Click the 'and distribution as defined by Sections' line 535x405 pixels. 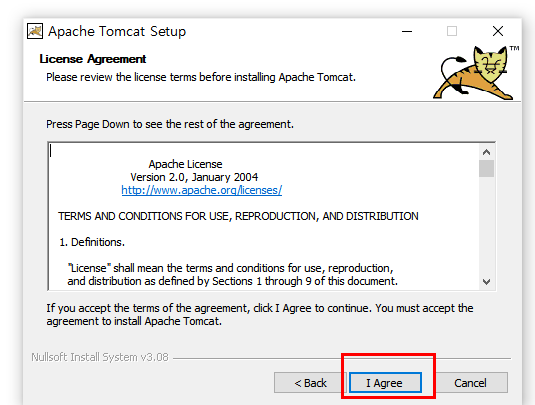232,281
